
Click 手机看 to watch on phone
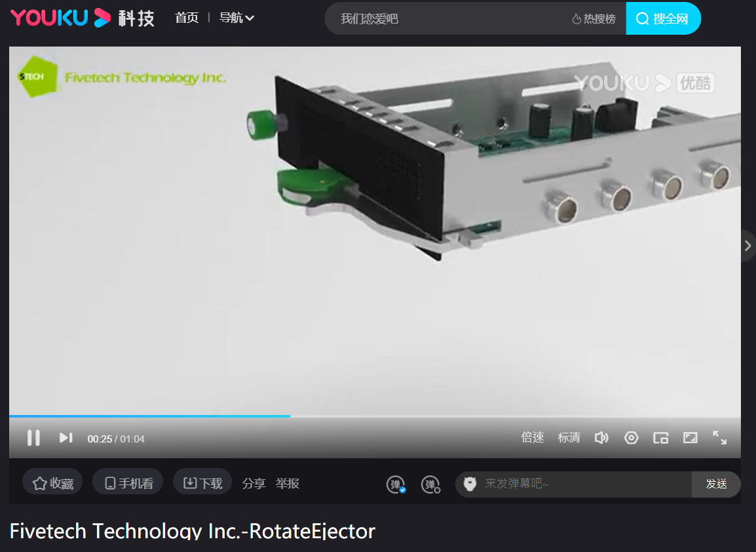(x=128, y=483)
